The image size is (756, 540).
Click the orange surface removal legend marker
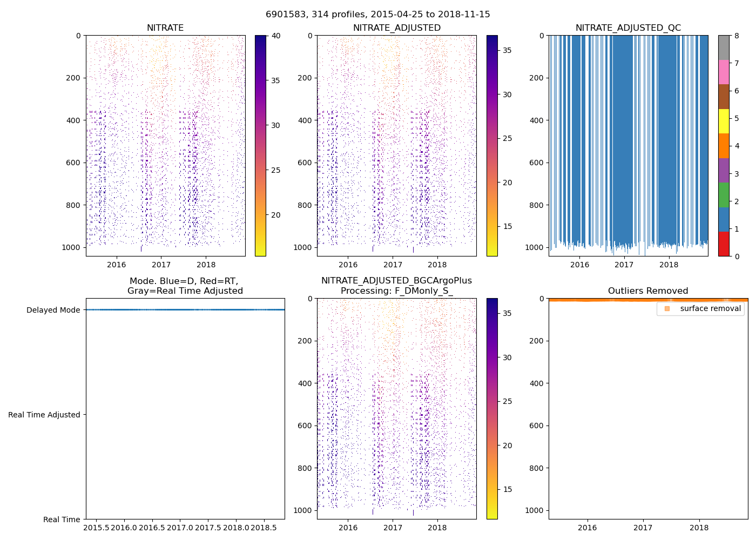point(667,309)
